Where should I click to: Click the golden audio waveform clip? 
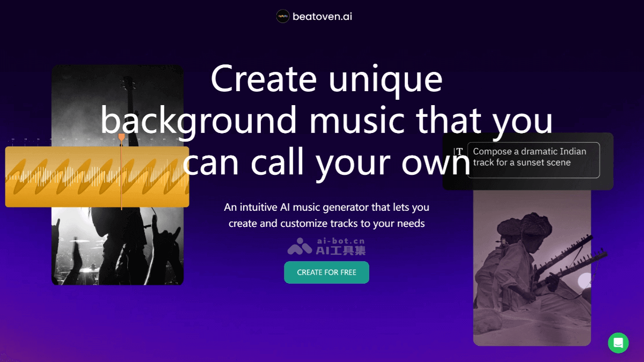pos(97,176)
